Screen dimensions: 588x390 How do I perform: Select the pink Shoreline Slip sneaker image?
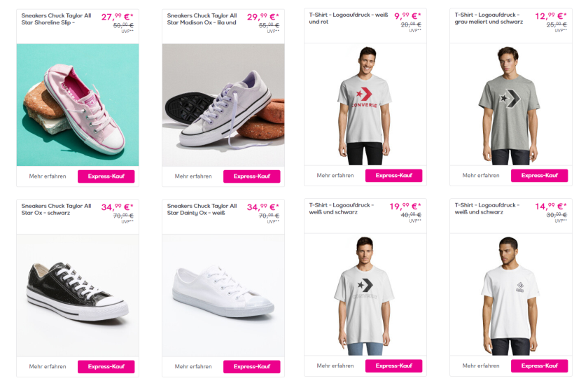click(78, 105)
